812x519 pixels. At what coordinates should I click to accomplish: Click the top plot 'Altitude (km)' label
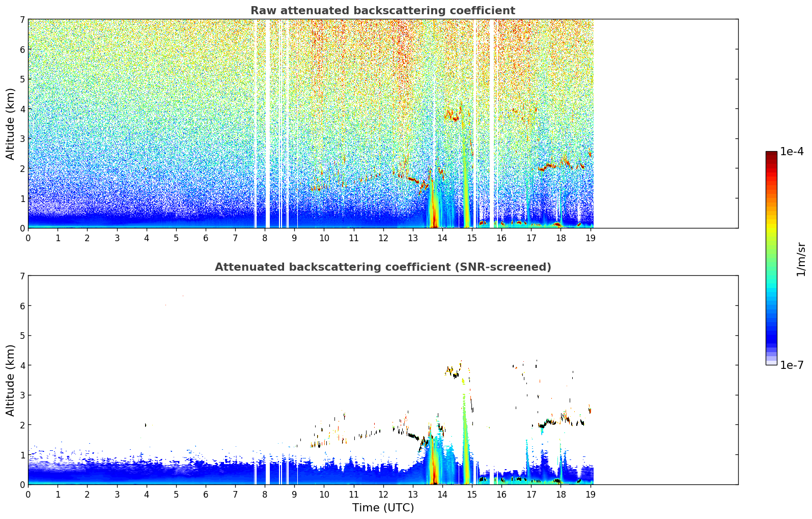11,124
